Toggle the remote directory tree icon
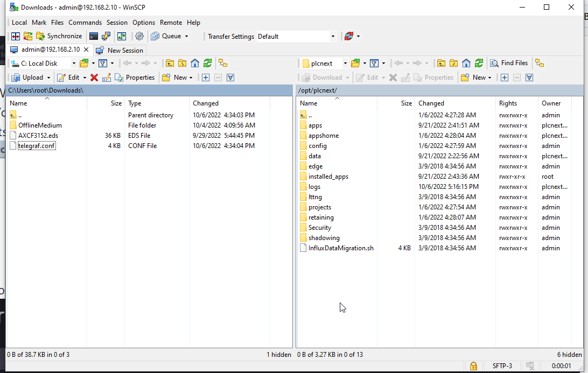 click(x=540, y=64)
